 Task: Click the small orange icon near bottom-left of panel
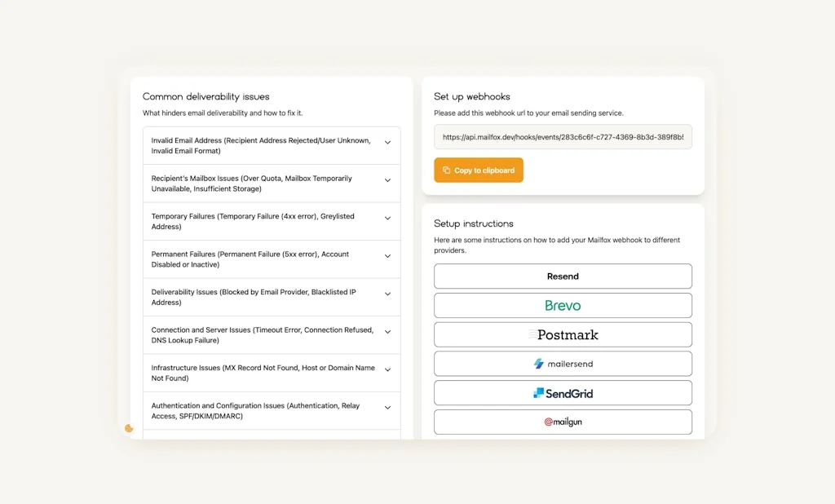pyautogui.click(x=129, y=428)
